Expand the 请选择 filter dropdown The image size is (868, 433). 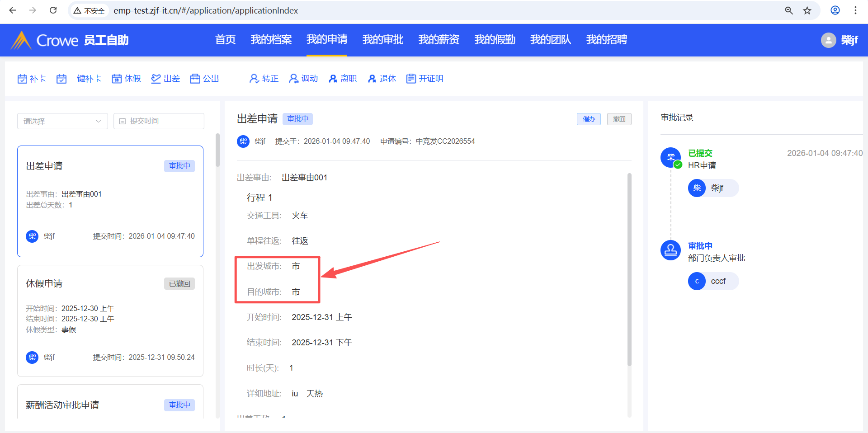(62, 121)
